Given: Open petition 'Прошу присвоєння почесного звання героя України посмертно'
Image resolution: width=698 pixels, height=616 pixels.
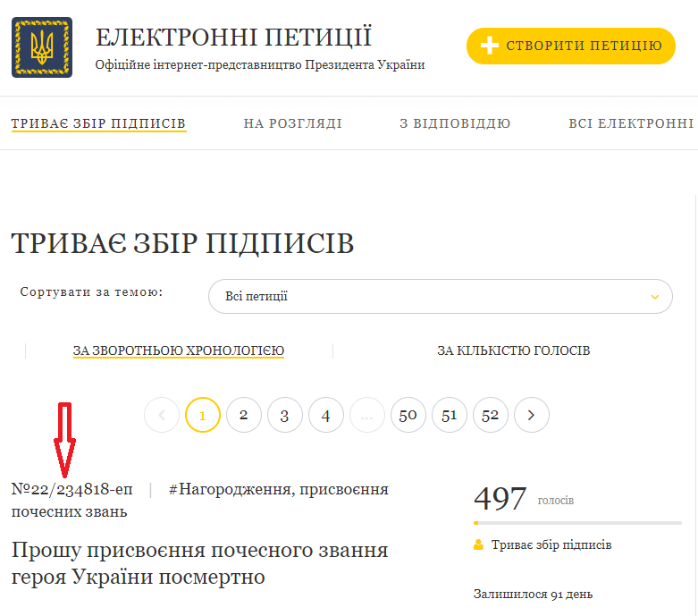Looking at the screenshot, I should point(200,563).
